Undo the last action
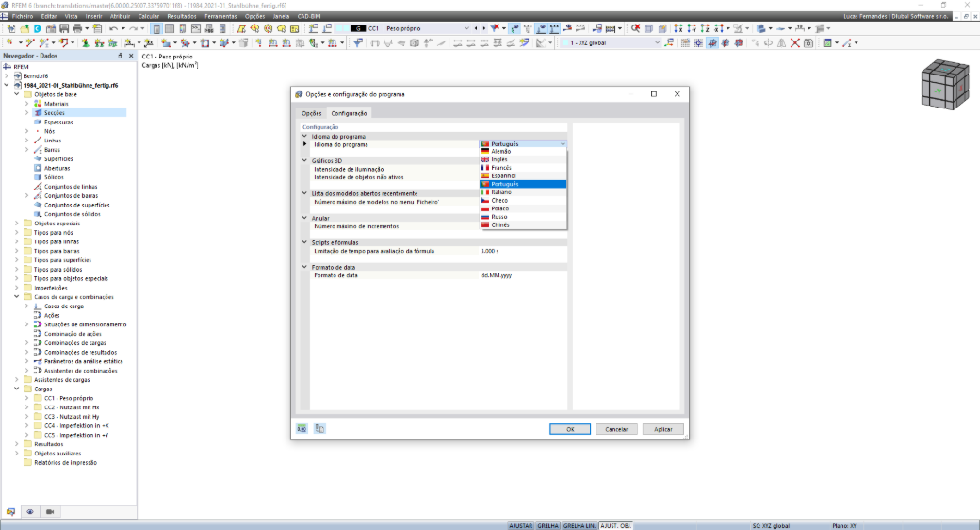 tap(113, 28)
